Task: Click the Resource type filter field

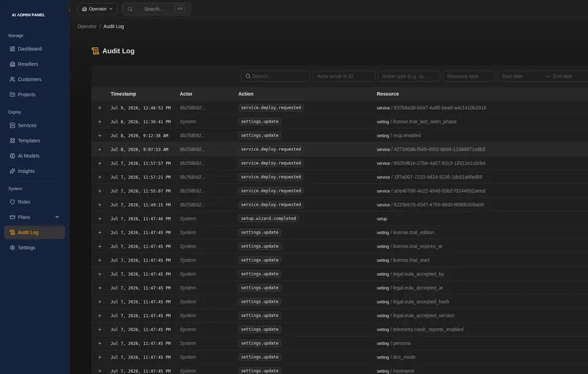Action: point(469,76)
